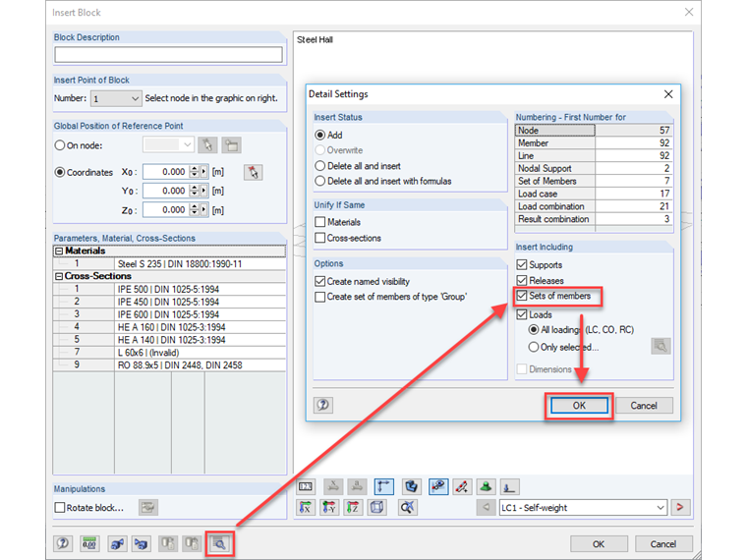Click the member with red nodes icon

tap(462, 486)
